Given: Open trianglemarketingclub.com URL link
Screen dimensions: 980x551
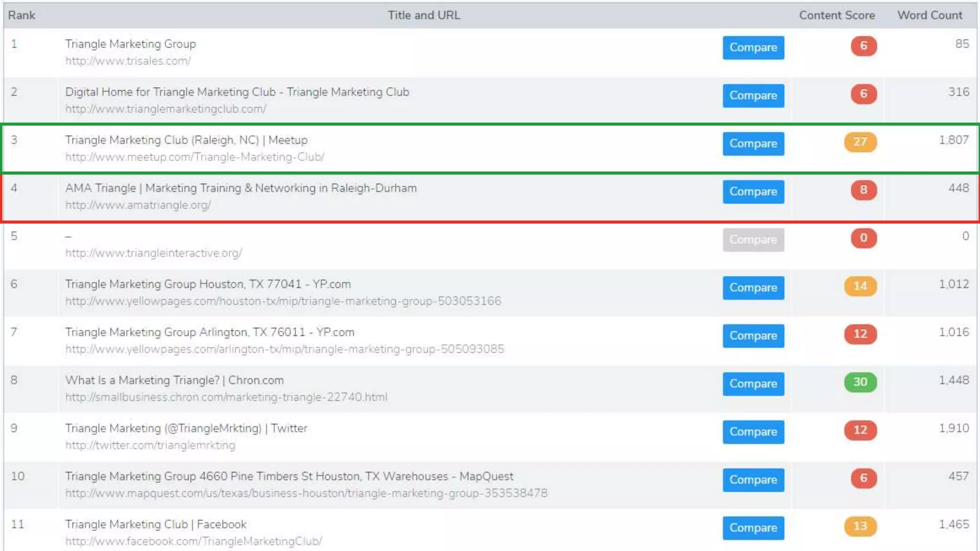Looking at the screenshot, I should [166, 109].
